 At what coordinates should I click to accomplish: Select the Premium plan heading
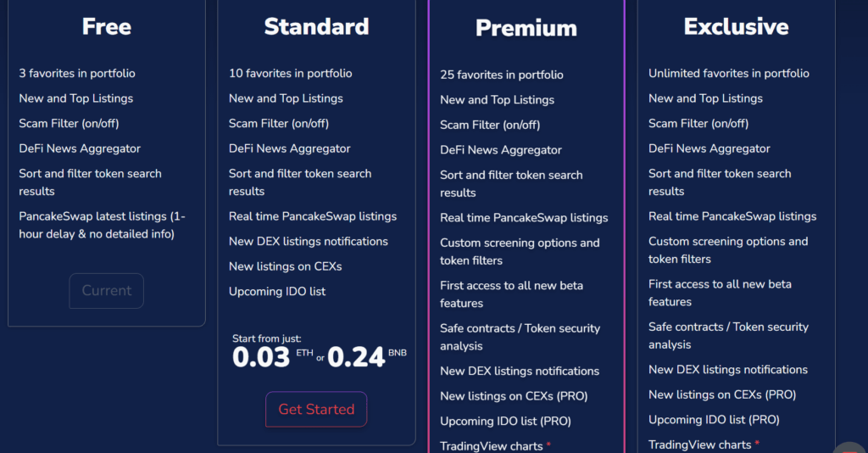pos(526,28)
